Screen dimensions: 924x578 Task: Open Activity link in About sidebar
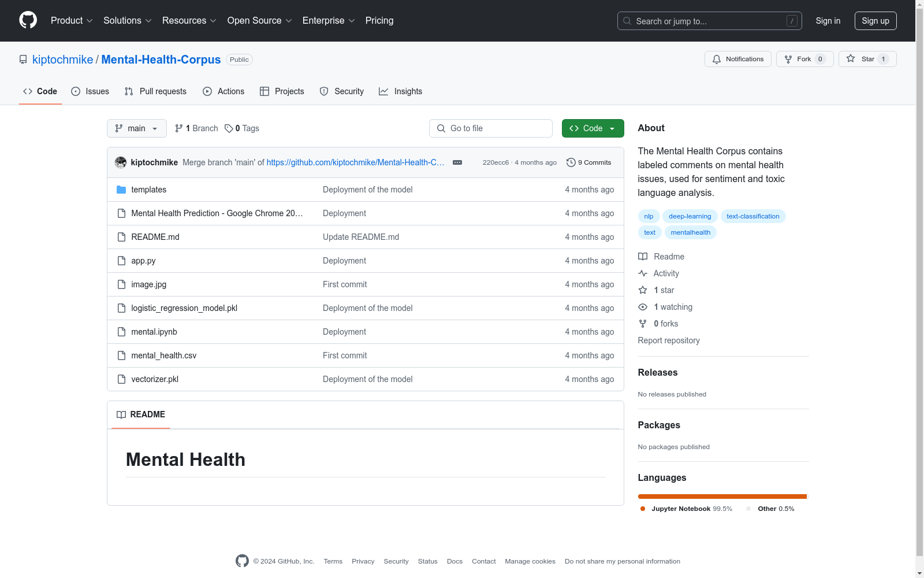point(658,273)
